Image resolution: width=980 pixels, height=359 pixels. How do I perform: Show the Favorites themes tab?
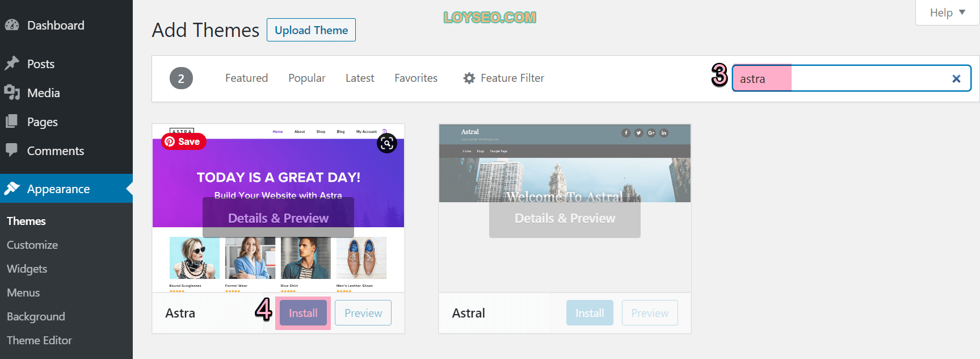pos(416,78)
